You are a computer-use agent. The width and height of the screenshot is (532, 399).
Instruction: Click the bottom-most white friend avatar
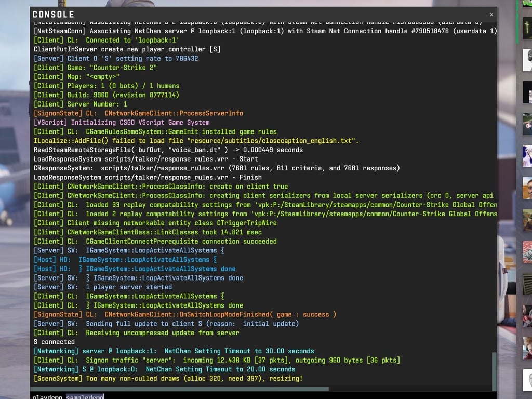coord(527,379)
